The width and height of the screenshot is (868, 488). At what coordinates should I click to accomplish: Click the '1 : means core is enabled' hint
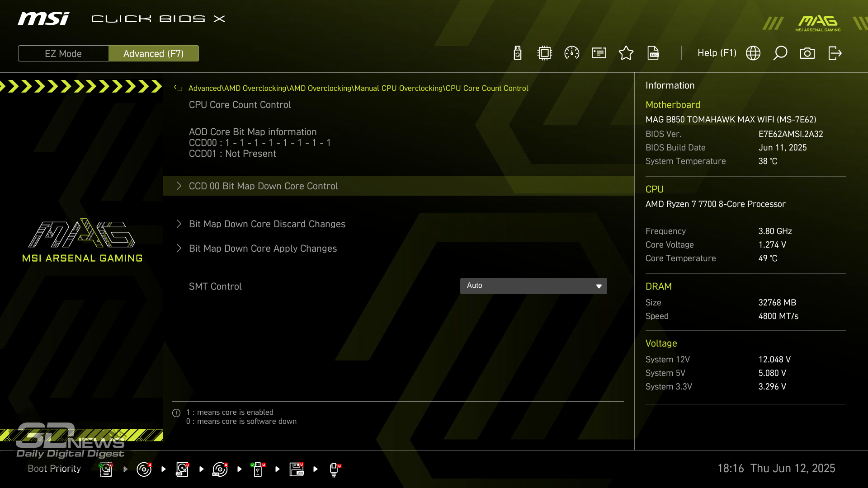tap(230, 413)
